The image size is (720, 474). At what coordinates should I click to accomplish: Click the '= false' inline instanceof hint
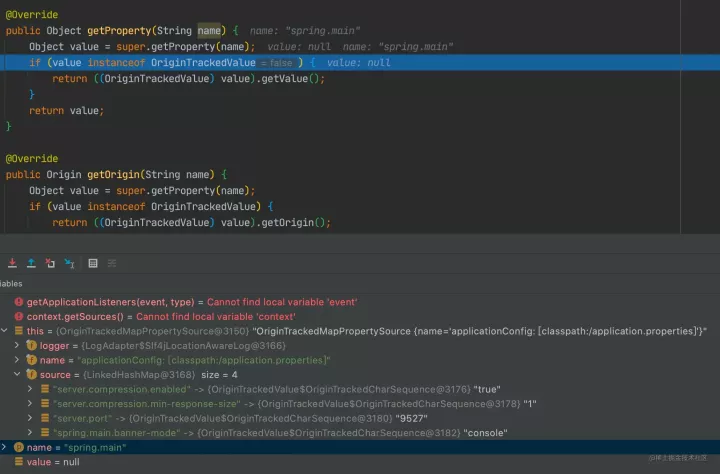(x=276, y=63)
